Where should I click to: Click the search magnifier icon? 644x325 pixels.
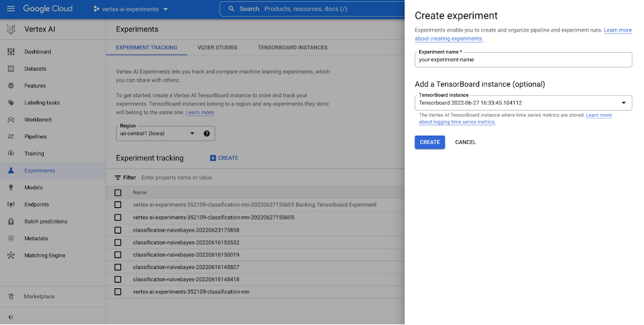click(x=232, y=8)
